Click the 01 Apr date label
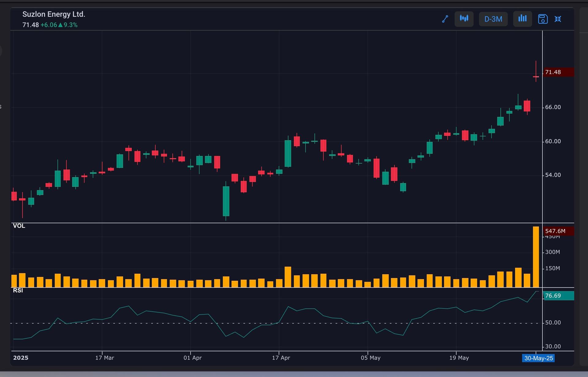Image resolution: width=588 pixels, height=377 pixels. [x=193, y=358]
